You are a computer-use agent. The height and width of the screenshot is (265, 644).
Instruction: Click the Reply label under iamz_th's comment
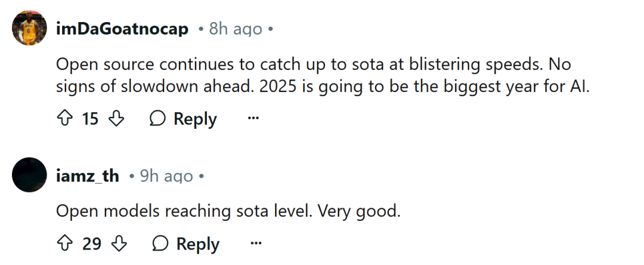click(x=198, y=245)
